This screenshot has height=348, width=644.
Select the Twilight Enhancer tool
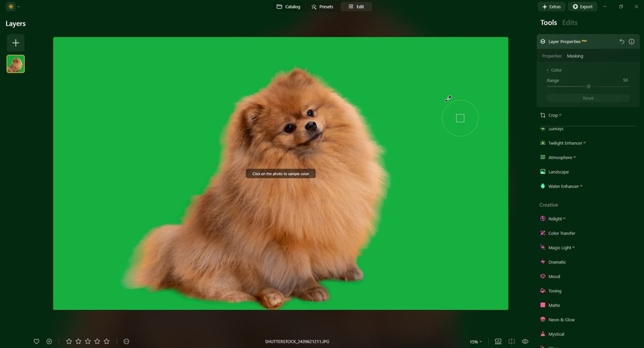point(566,143)
